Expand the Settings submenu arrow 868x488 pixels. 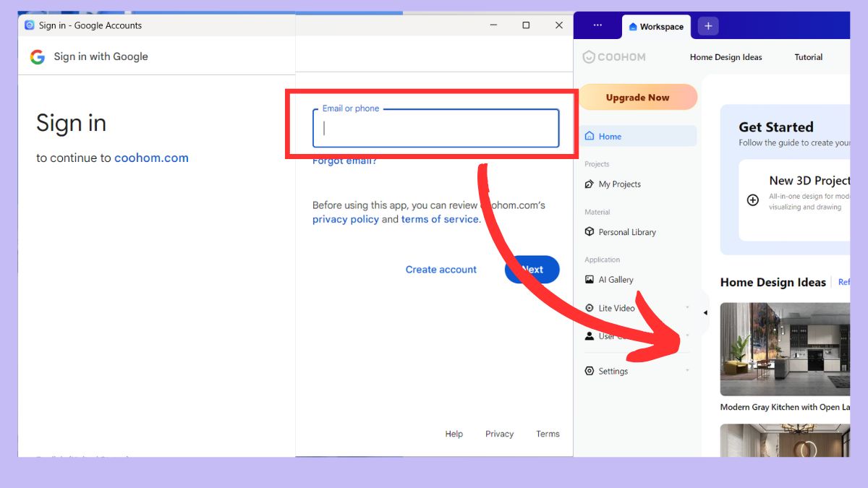click(x=687, y=371)
